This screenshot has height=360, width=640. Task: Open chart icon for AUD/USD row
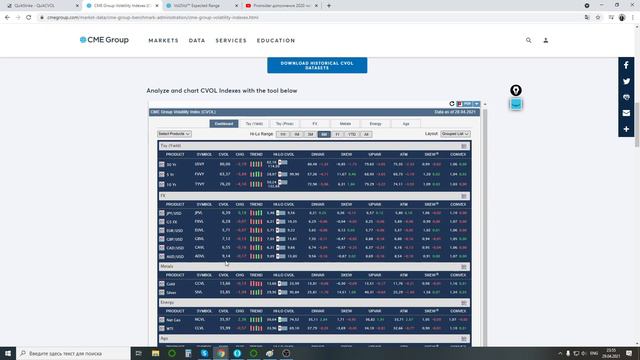coord(162,257)
